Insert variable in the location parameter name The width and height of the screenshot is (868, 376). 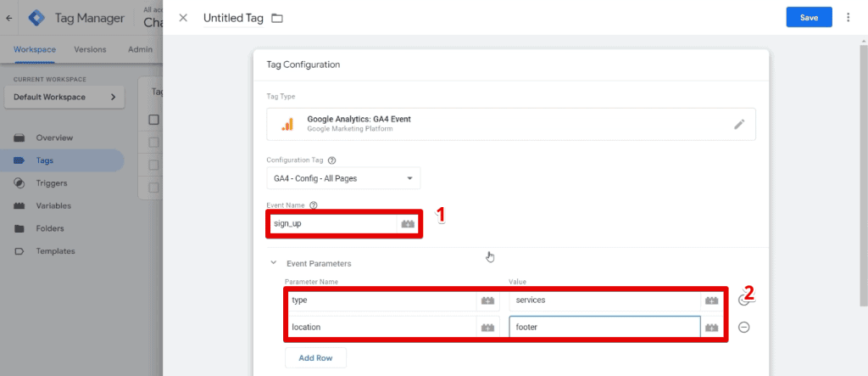[487, 328]
